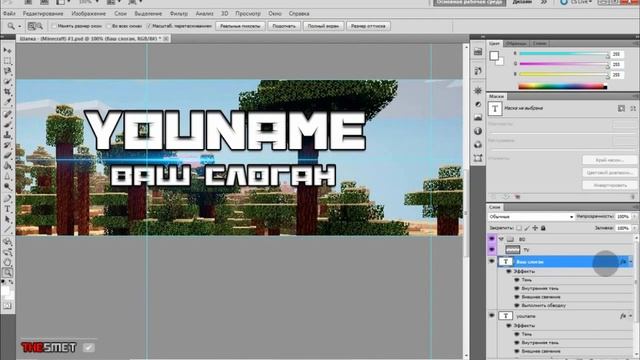Select the Lasso tool
Image resolution: width=640 pixels, height=360 pixels.
tap(7, 71)
